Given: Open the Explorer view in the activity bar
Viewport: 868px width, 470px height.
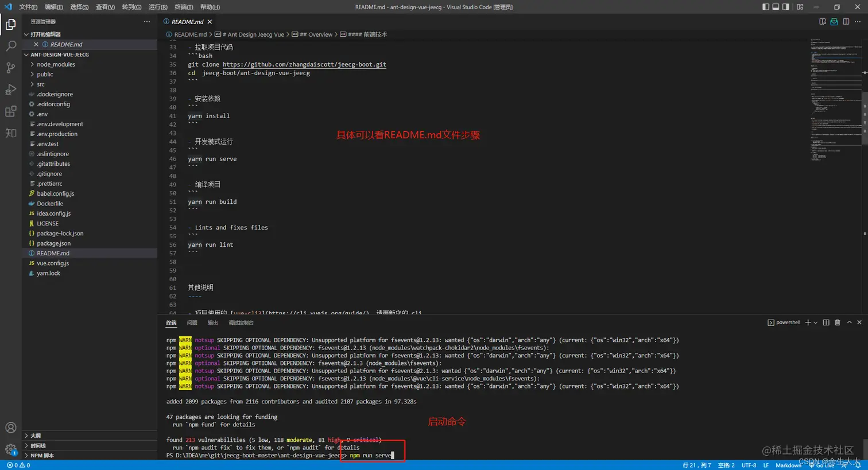Looking at the screenshot, I should 10,24.
